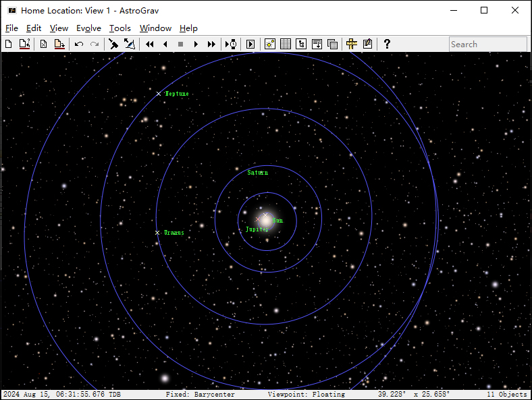Click the New simulation file icon
532x400 pixels.
(9, 44)
